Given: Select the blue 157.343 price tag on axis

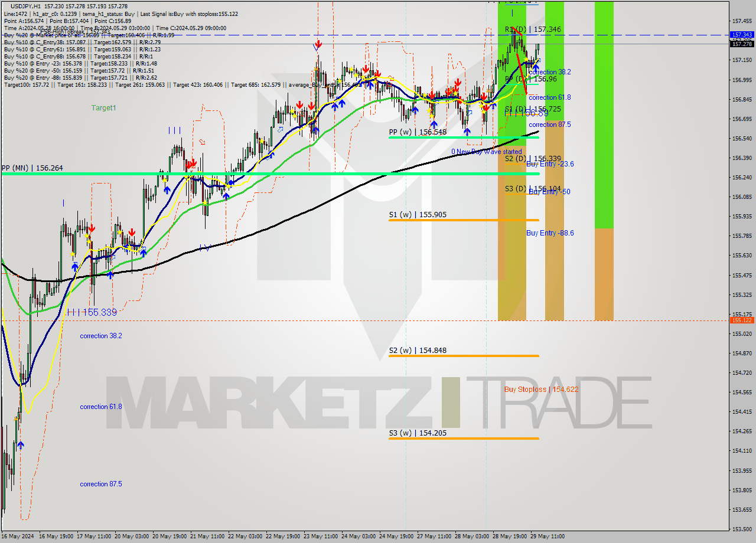Looking at the screenshot, I should pos(742,35).
